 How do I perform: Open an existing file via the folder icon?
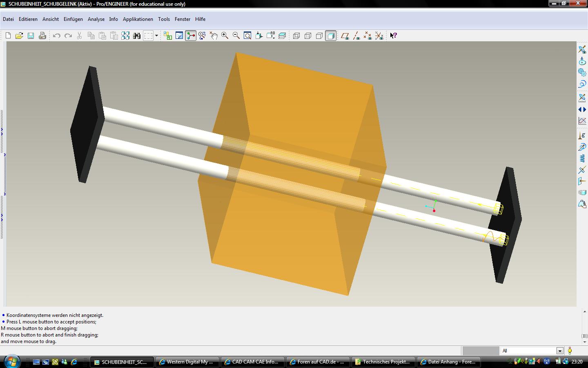point(19,36)
